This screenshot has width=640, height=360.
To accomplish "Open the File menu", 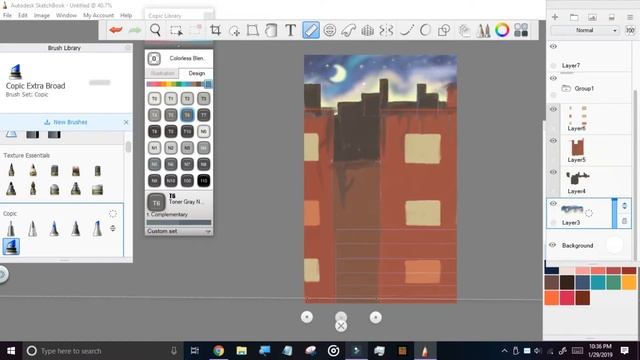I will click(x=7, y=15).
